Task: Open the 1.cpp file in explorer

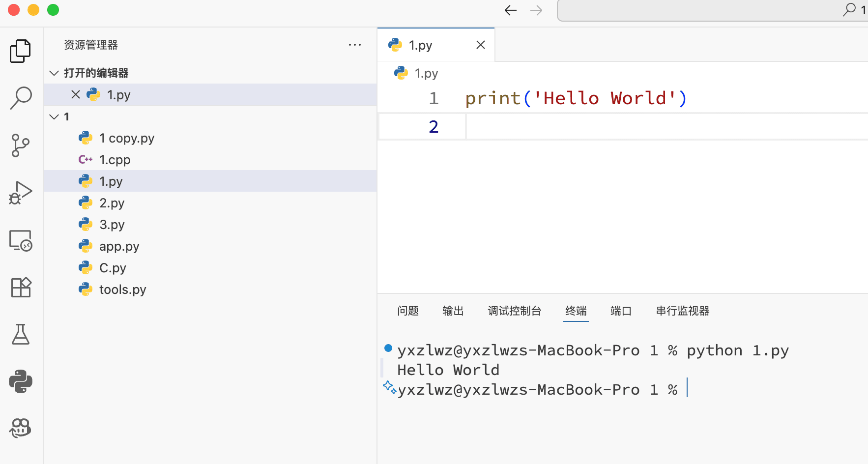Action: tap(115, 160)
